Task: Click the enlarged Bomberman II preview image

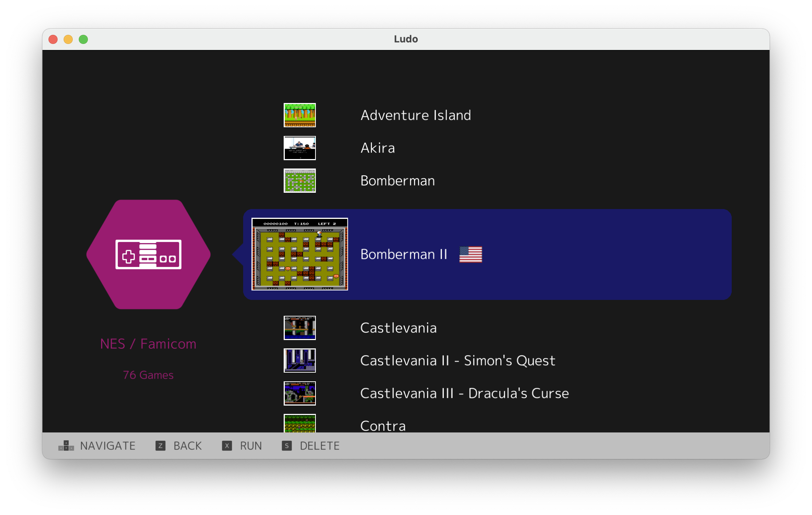Action: (300, 254)
